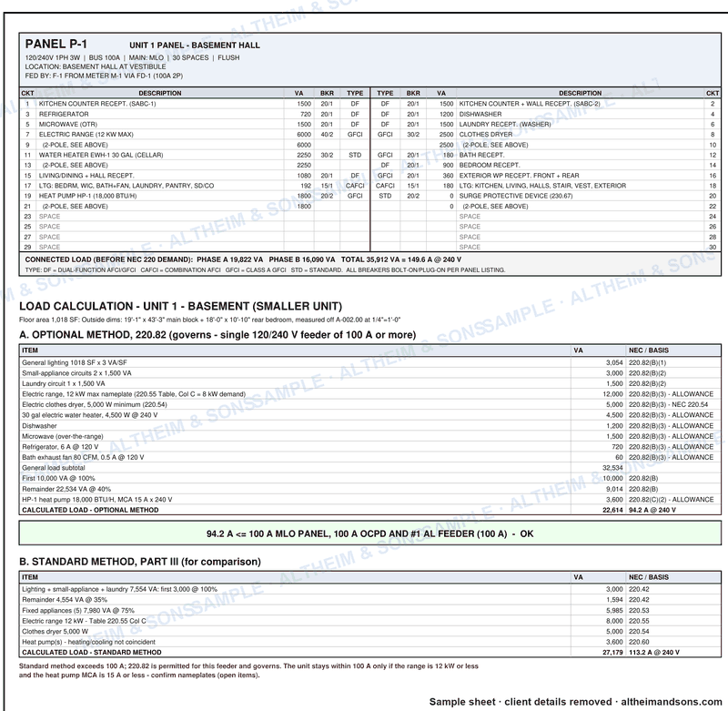Select 'EXTERIOR WP RECEPT. FRONT + REAR'
Screen dimensions: 728x711
point(519,176)
